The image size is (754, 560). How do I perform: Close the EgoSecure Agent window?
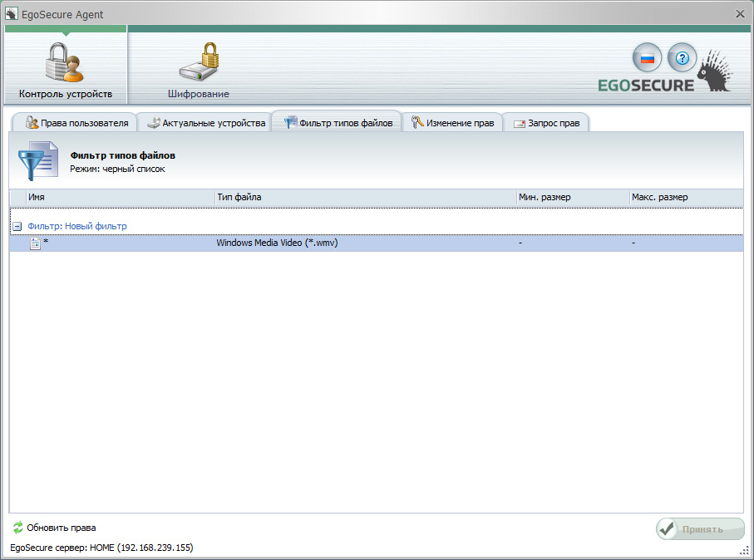coord(740,14)
